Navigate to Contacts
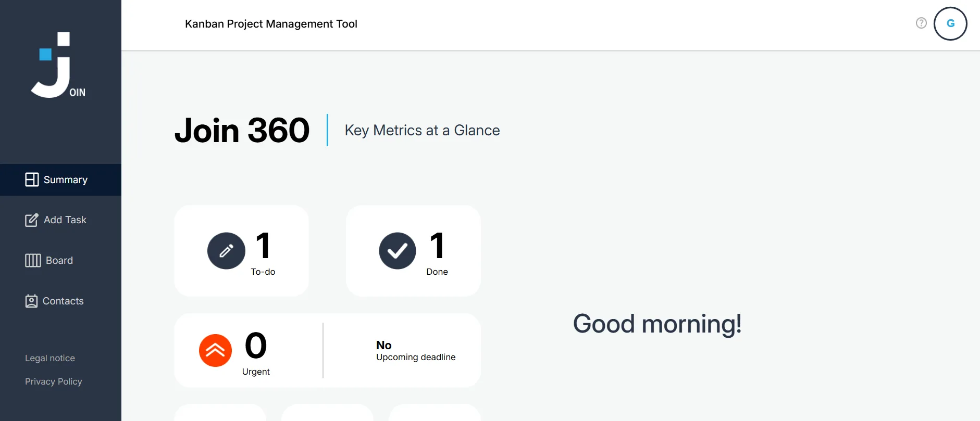This screenshot has width=980, height=421. [x=60, y=301]
